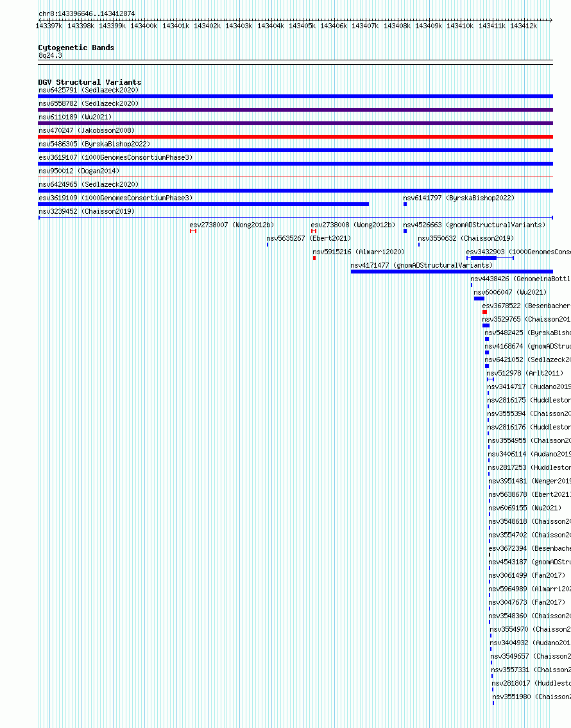Click label nsv3529765 (Chaisson)

coord(527,319)
